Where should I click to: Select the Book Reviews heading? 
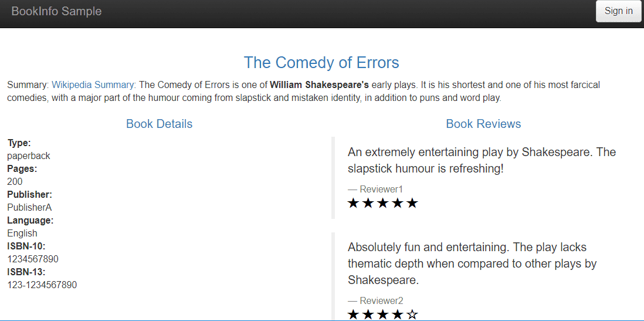click(x=483, y=124)
